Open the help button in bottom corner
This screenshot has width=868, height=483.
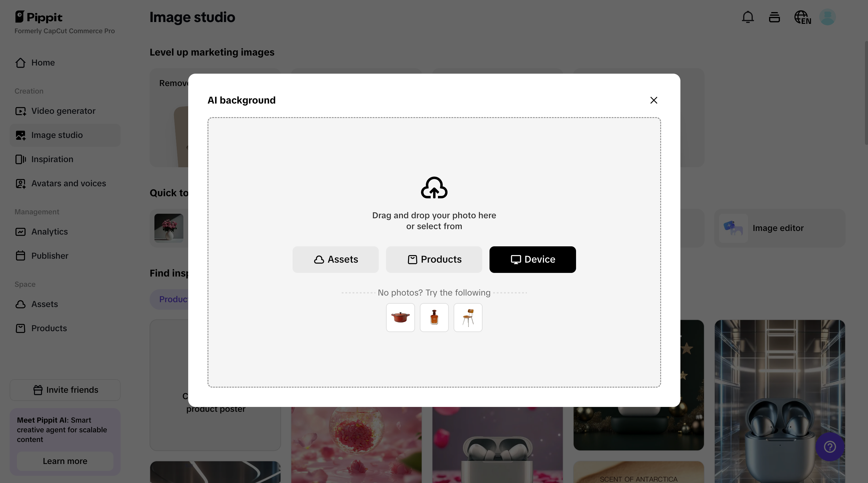(x=830, y=447)
